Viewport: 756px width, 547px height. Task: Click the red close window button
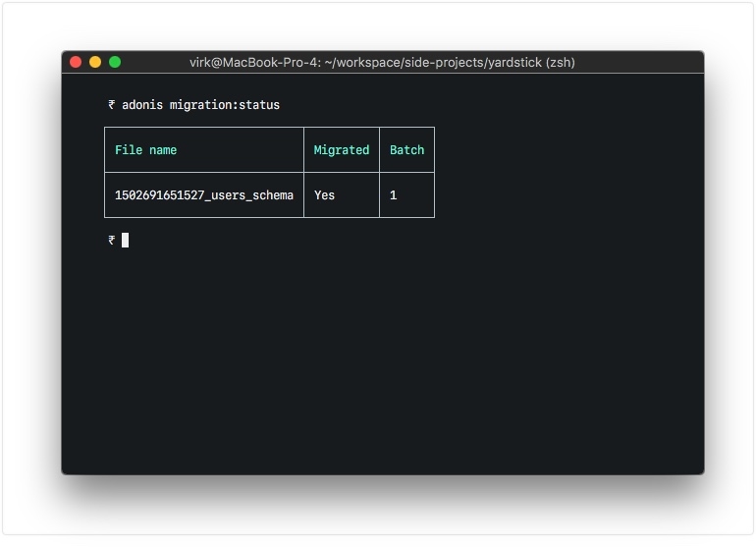click(76, 62)
